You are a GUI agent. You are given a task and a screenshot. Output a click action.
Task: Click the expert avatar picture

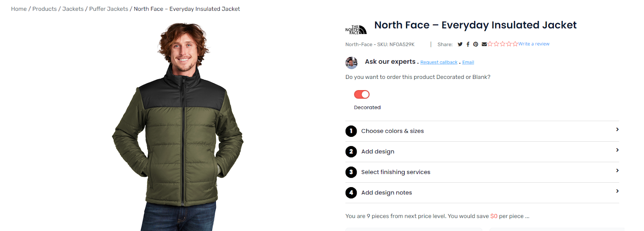(351, 63)
